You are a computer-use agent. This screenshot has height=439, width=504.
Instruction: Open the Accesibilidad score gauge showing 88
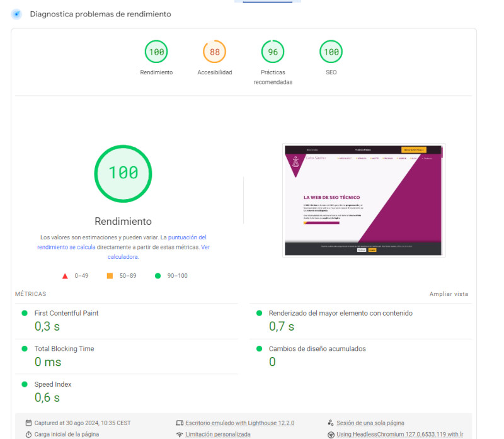214,52
